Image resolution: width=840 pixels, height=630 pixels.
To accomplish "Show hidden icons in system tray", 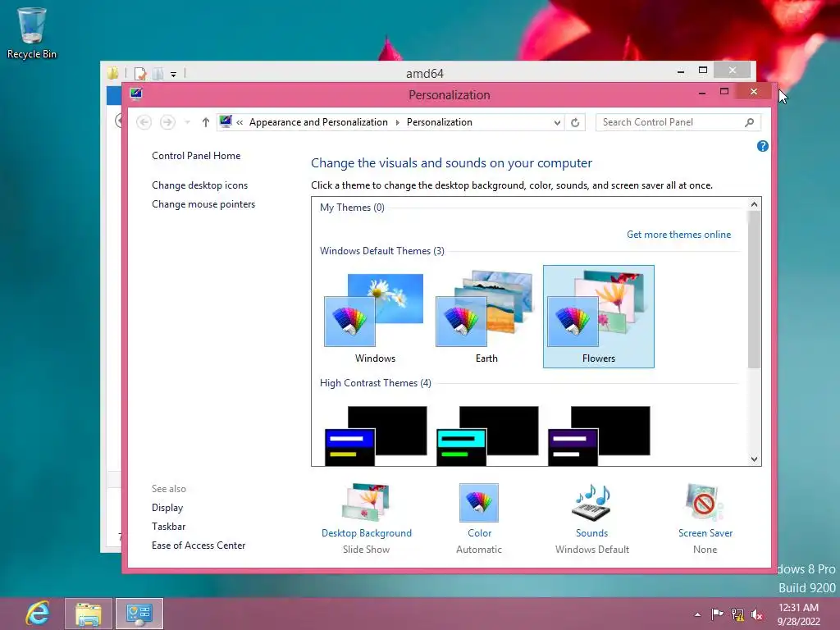I will 697,614.
